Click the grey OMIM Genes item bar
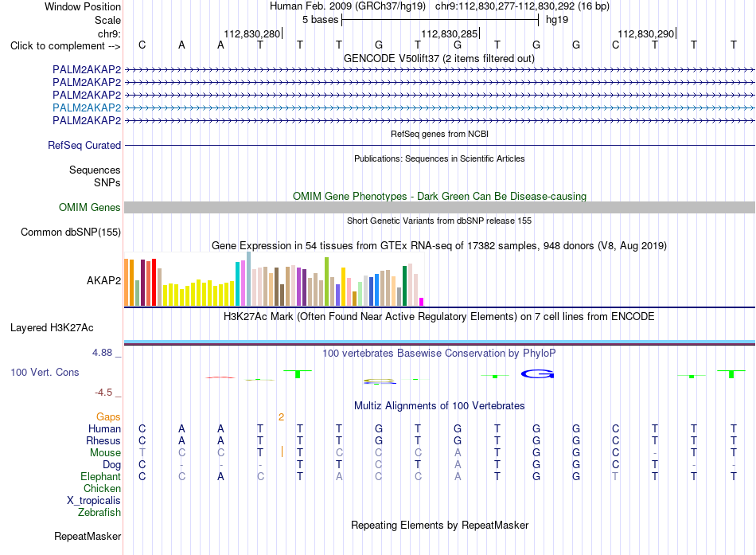 [x=439, y=208]
